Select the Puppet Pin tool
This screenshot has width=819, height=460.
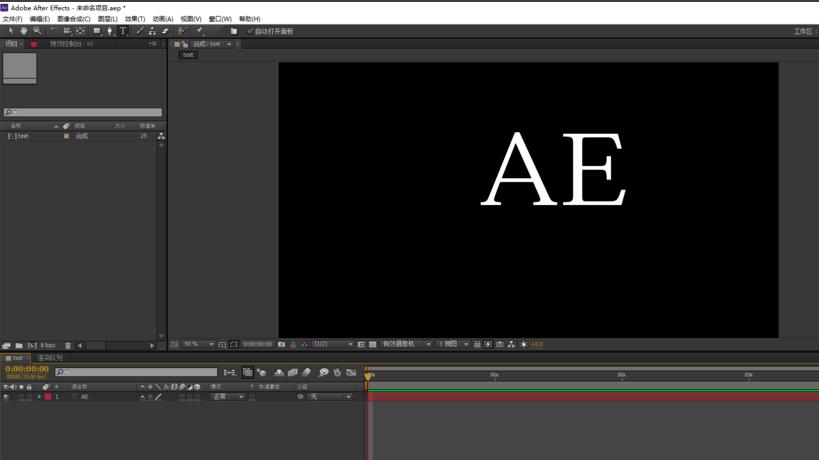pos(200,31)
